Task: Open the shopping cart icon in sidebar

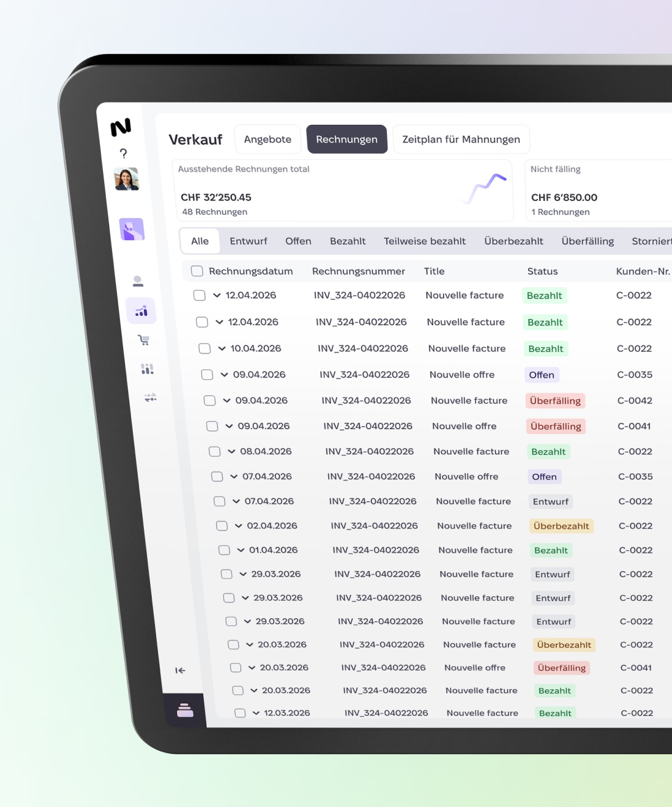Action: pos(144,340)
